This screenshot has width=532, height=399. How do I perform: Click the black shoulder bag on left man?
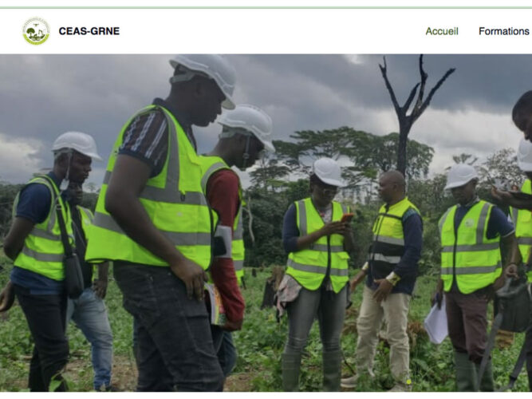click(x=74, y=275)
